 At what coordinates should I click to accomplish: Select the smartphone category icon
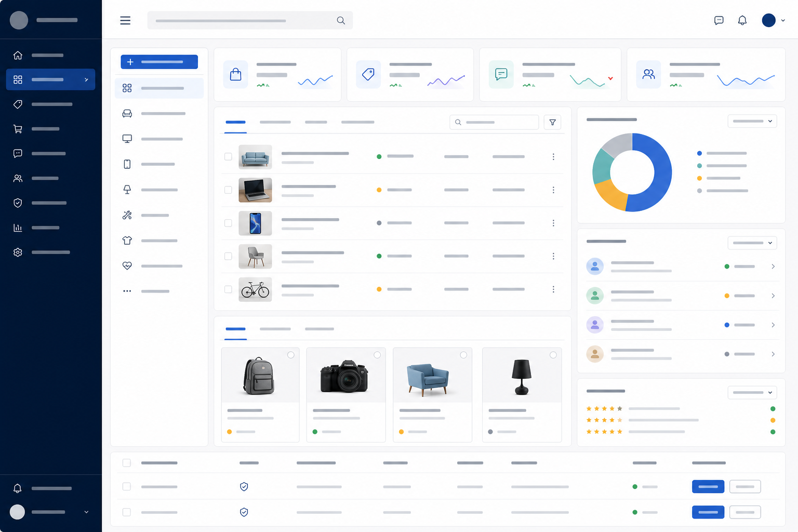[127, 164]
